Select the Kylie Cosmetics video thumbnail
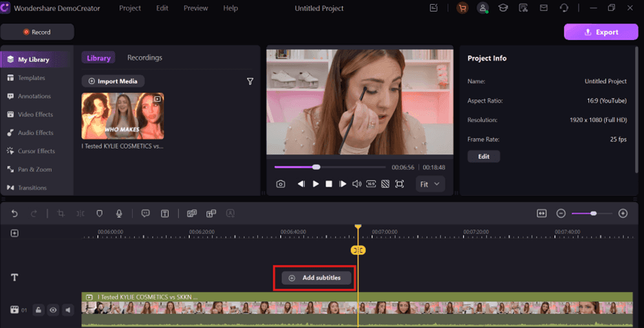This screenshot has height=328, width=644. (x=122, y=116)
